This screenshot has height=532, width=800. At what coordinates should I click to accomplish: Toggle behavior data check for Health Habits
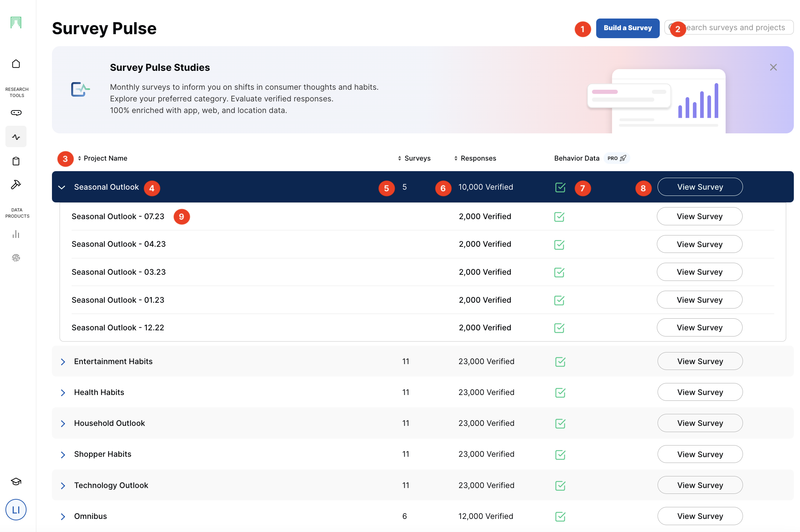point(560,392)
